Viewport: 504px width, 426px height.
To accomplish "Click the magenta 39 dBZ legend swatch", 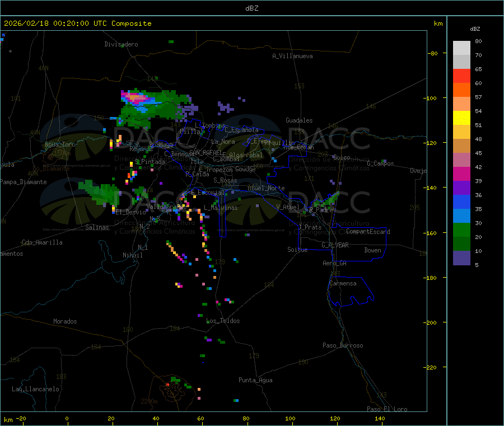I will [461, 174].
